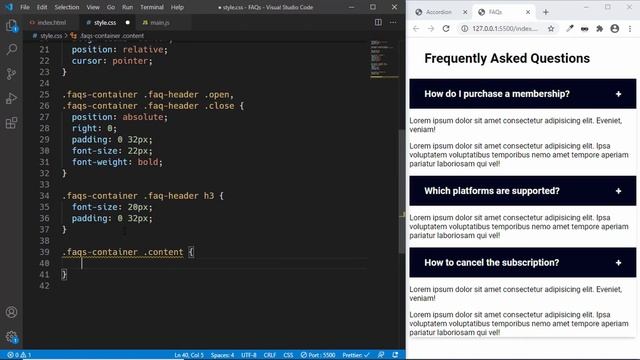
Task: Expand 'Which platforms are supported?' plus
Action: tap(618, 191)
